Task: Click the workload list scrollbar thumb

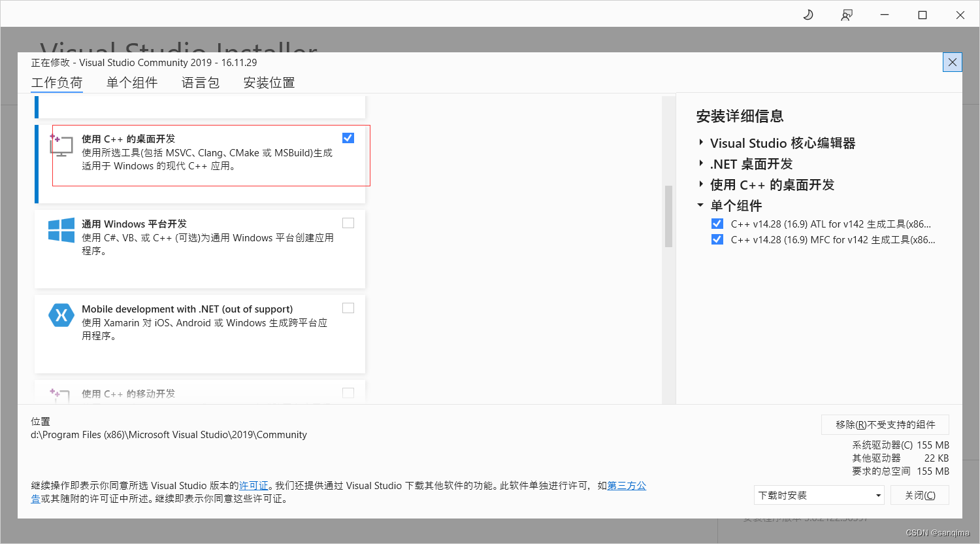Action: point(668,216)
